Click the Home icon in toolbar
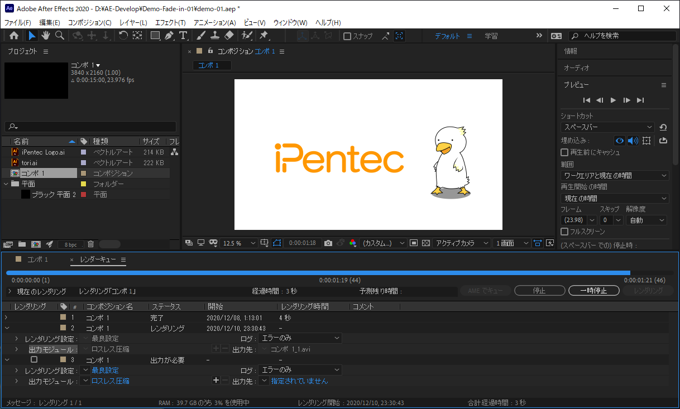 coord(14,36)
